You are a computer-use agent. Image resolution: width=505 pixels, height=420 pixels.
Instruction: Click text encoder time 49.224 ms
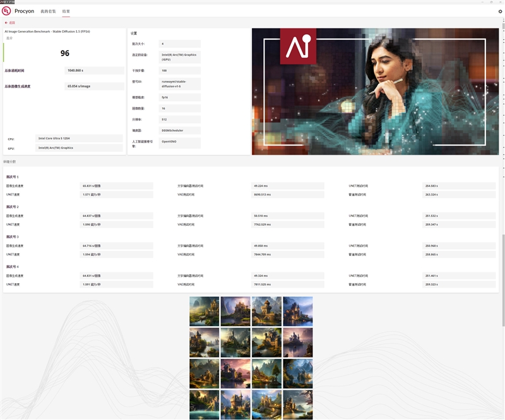coord(288,186)
